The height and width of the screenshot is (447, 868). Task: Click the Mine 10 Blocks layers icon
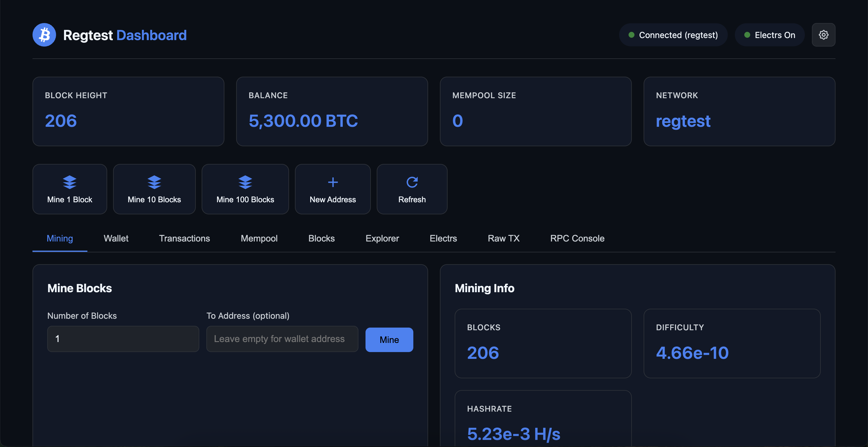tap(154, 182)
